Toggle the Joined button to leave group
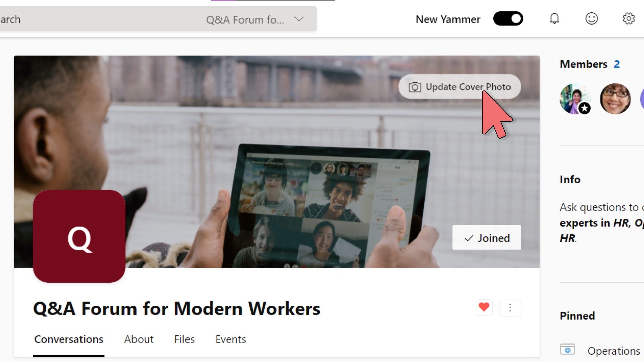The height and width of the screenshot is (362, 644). pyautogui.click(x=487, y=237)
